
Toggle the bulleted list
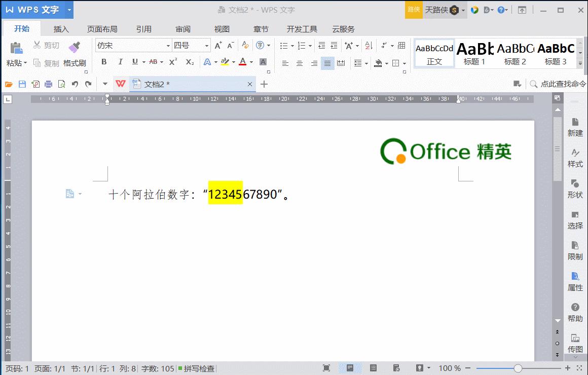tap(284, 46)
